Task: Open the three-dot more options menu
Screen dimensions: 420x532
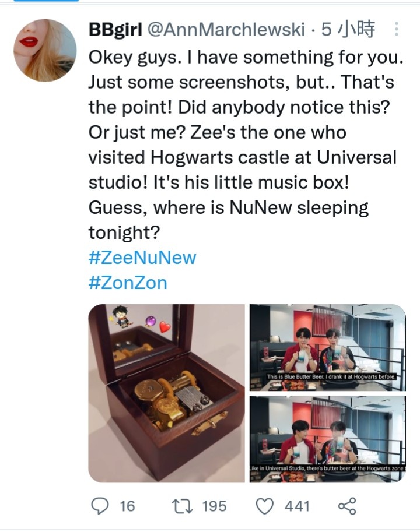Action: (x=396, y=29)
